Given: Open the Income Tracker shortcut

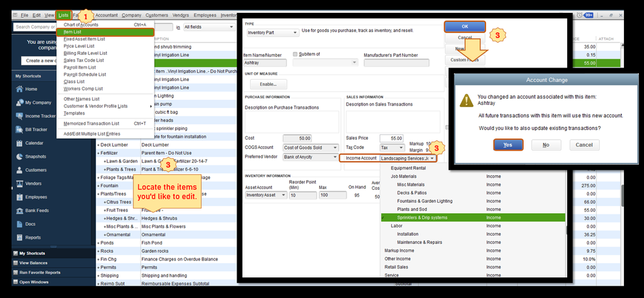Looking at the screenshot, I should pos(40,116).
